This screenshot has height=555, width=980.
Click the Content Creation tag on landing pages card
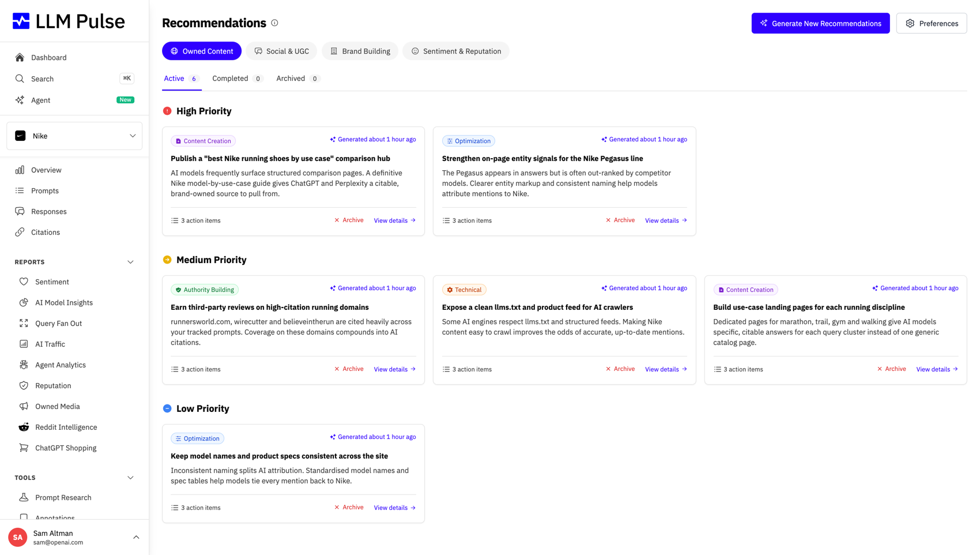coord(745,290)
